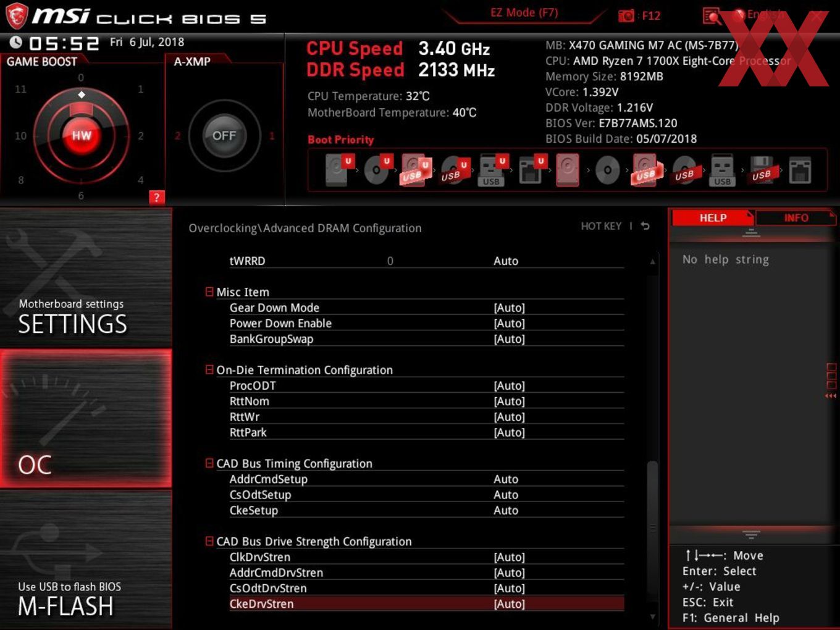Collapse CAD Bus Drive Strength Configuration section
Screen dimensions: 840x630
point(209,540)
